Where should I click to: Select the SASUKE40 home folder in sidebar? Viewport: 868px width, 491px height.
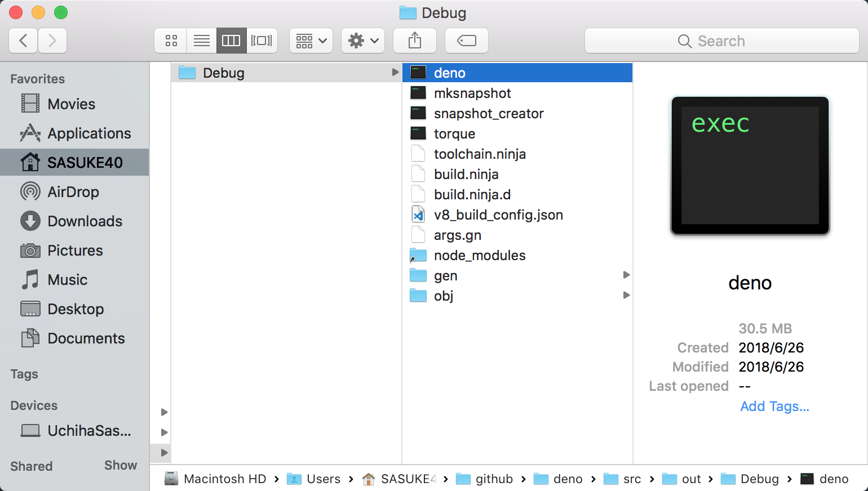74,162
